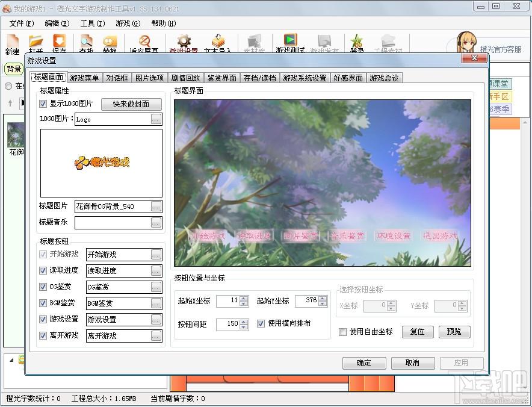Viewport: 532px width, 407px height.
Task: Enable the 使用自由坐标 checkbox
Action: (342, 332)
